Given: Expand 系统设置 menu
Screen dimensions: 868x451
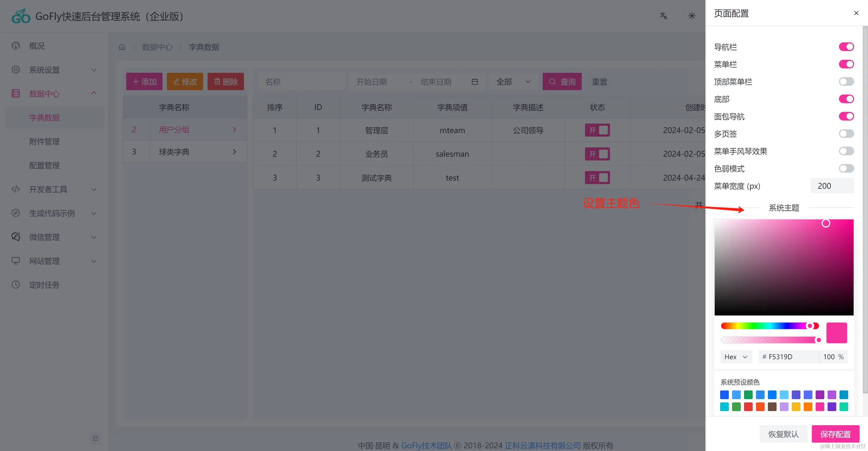Looking at the screenshot, I should pyautogui.click(x=94, y=70).
